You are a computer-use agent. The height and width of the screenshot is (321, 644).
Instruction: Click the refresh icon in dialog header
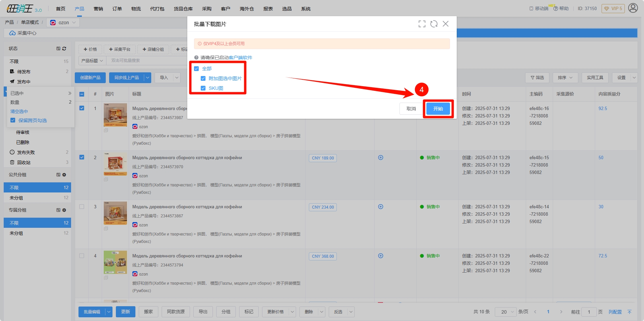click(x=434, y=24)
